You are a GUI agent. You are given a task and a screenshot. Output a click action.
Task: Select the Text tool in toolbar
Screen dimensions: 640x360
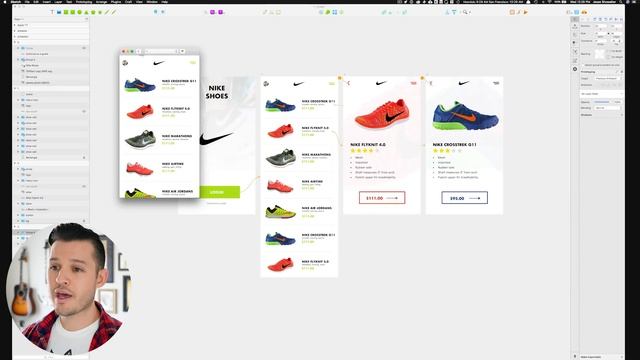click(x=52, y=12)
